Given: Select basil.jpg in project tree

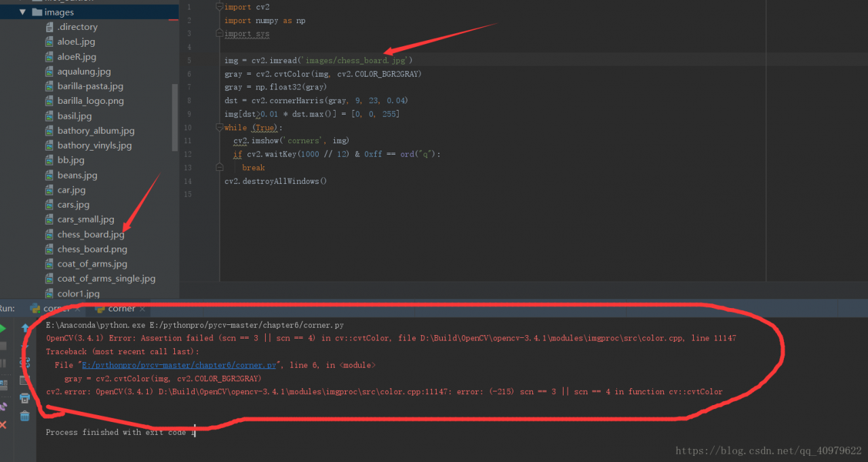Looking at the screenshot, I should click(75, 116).
